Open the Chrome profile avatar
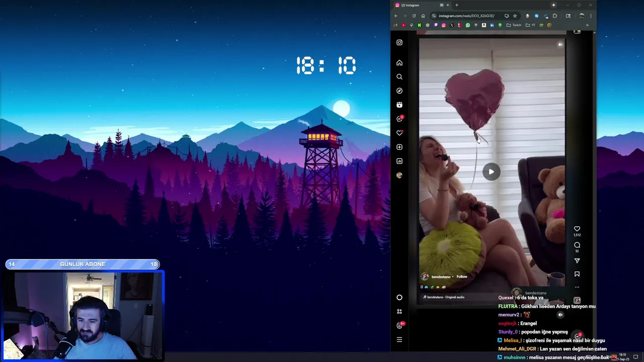 pyautogui.click(x=582, y=16)
